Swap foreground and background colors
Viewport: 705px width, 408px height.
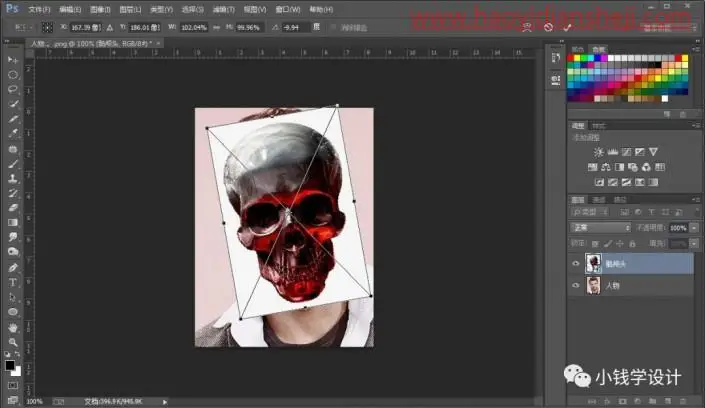17,354
